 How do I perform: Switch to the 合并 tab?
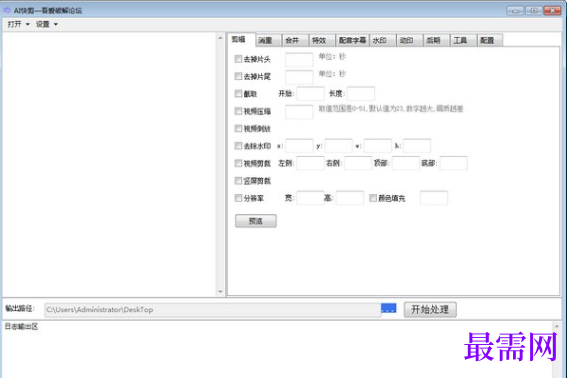point(295,40)
